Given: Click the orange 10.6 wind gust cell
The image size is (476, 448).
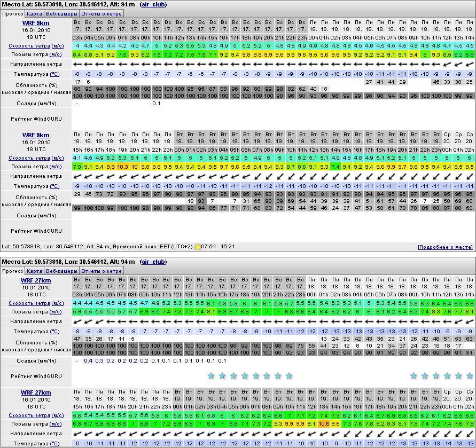Looking at the screenshot, I should 324,424.
